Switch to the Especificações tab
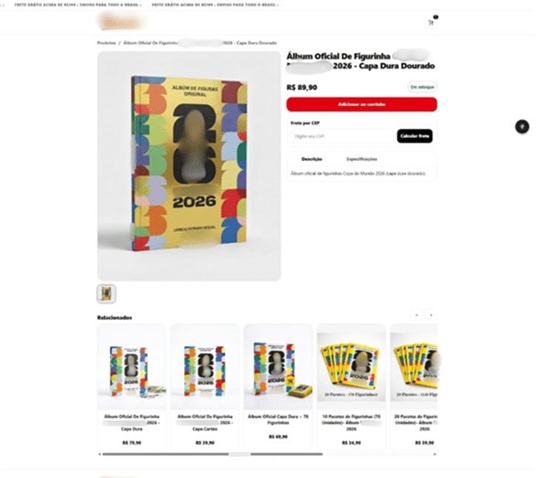 click(x=362, y=159)
